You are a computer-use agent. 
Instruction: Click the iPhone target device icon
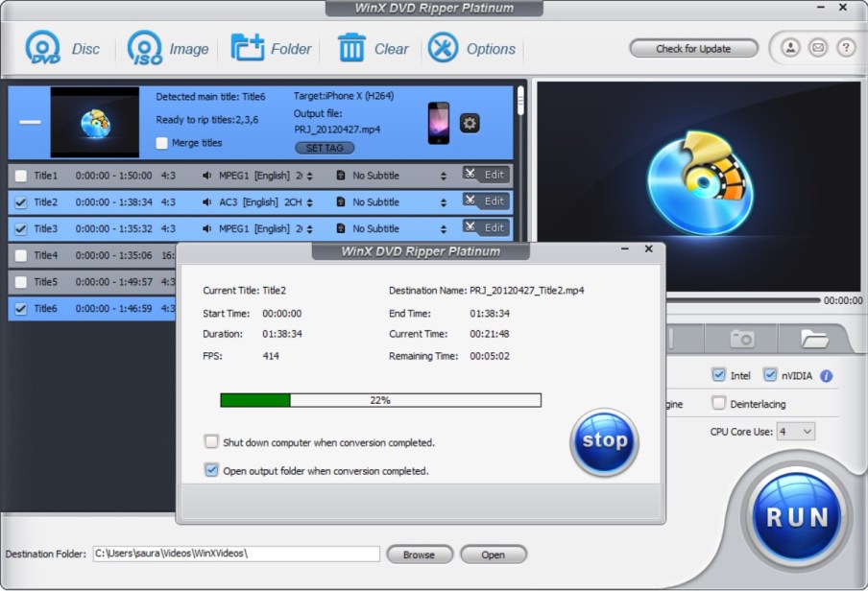pyautogui.click(x=439, y=123)
